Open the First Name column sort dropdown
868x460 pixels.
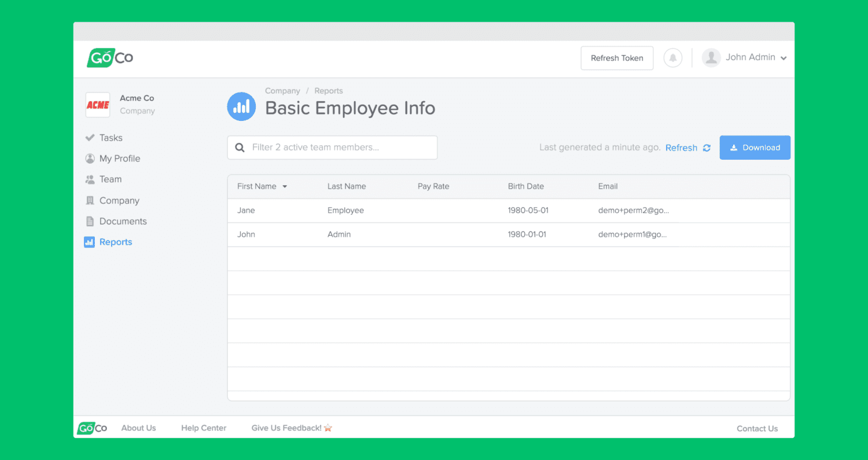tap(284, 186)
